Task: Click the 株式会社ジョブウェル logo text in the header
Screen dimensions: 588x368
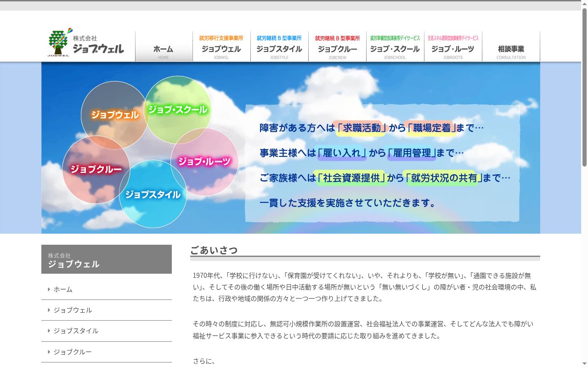Action: 98,45
